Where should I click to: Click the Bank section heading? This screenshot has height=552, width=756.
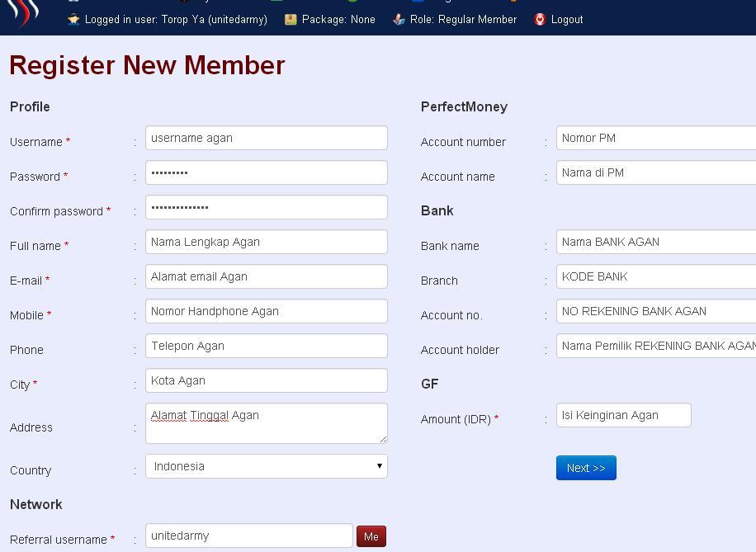pos(437,210)
